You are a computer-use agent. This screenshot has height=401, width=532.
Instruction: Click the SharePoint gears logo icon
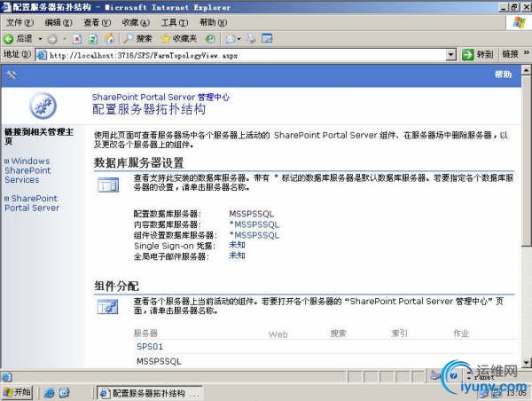pyautogui.click(x=43, y=106)
